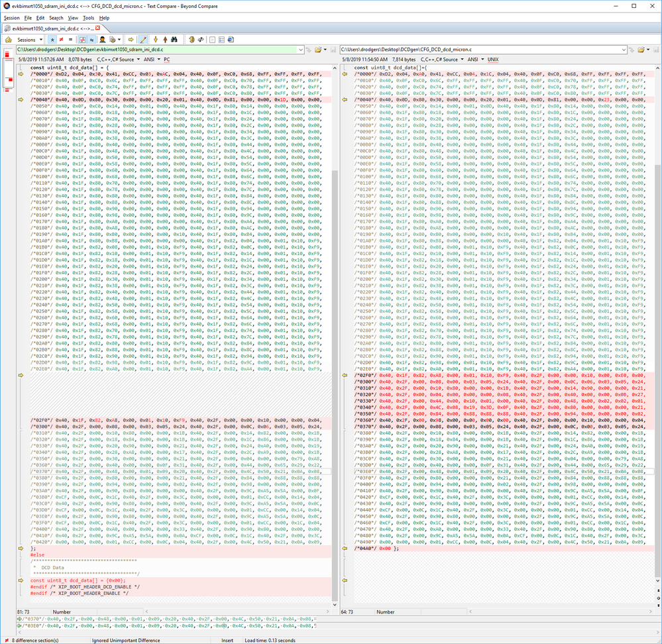This screenshot has height=644, width=662.
Task: Click right gutter copy arrow at line 0000
Action: (345, 74)
